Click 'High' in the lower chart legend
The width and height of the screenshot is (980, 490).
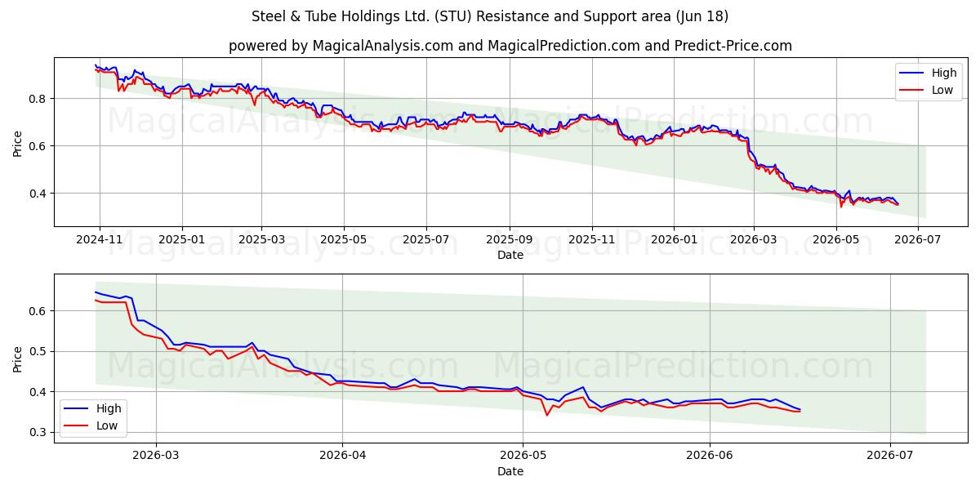point(109,408)
